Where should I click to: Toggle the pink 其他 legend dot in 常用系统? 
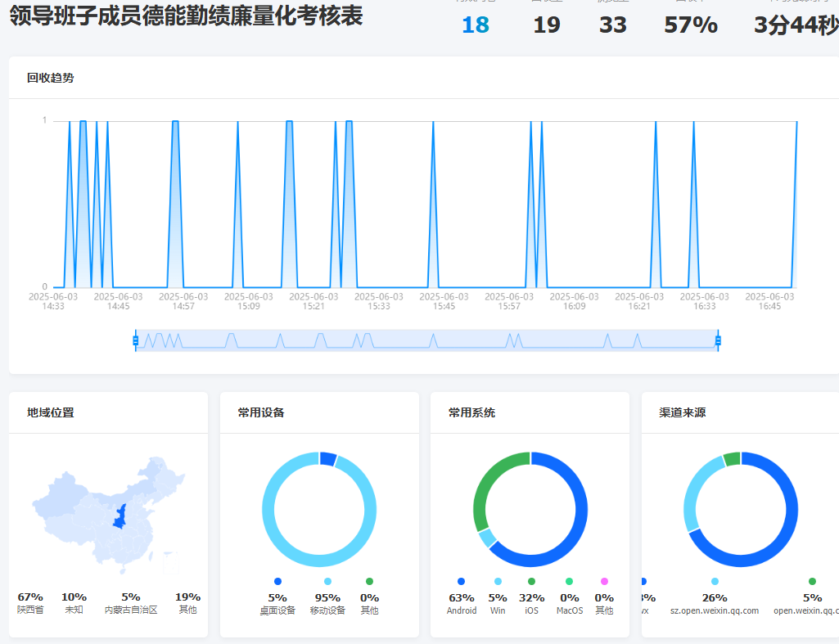(605, 582)
